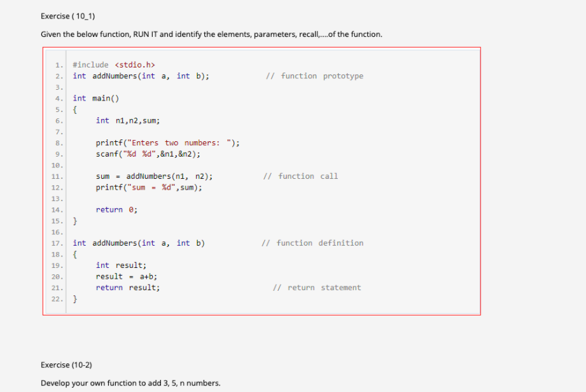
Task: Select the return 0 statement
Action: tap(115, 209)
